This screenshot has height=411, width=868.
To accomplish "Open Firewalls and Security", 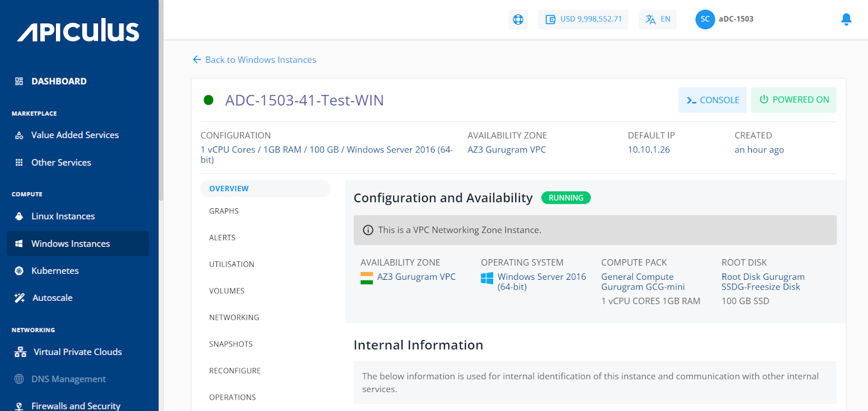I will [x=75, y=406].
